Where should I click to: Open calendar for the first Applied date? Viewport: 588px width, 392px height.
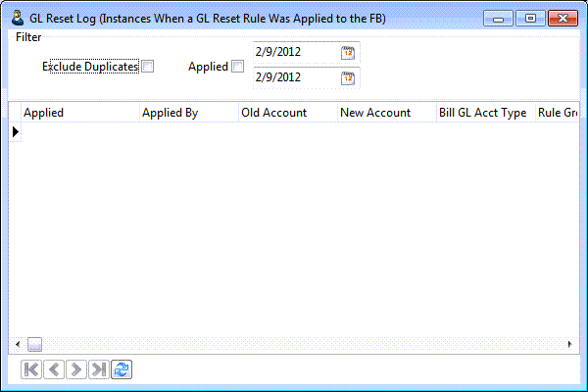(x=348, y=53)
